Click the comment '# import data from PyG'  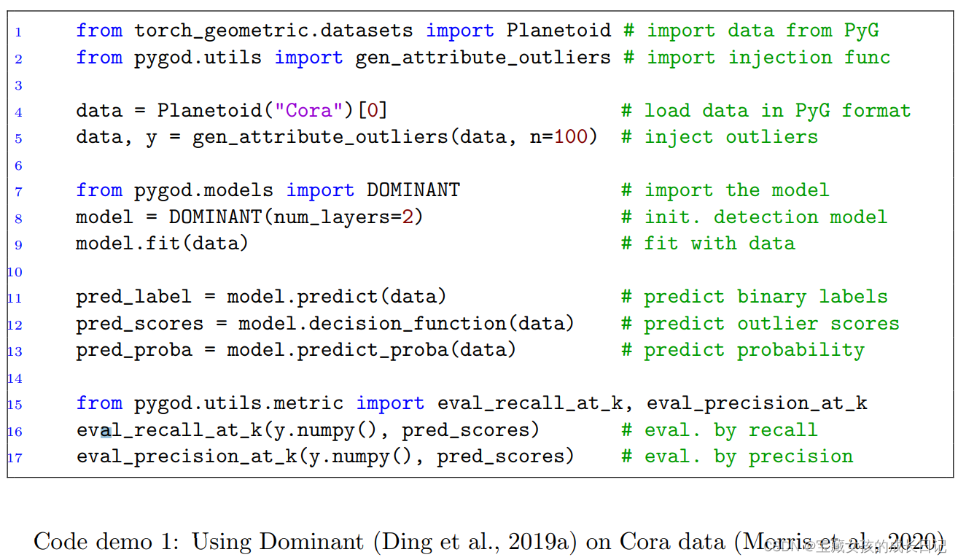click(x=751, y=31)
